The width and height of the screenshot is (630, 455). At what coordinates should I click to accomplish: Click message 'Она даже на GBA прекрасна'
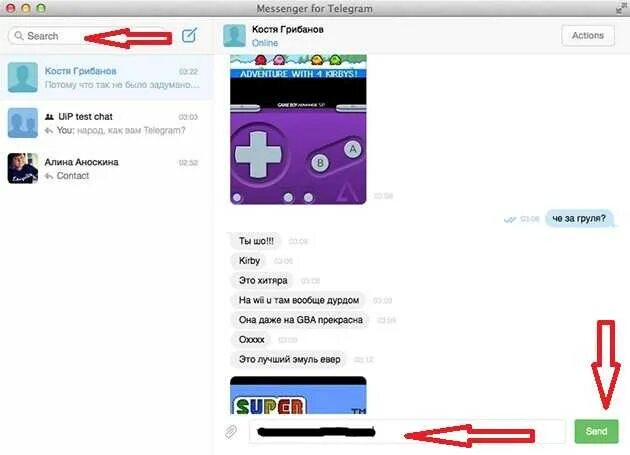coord(301,320)
